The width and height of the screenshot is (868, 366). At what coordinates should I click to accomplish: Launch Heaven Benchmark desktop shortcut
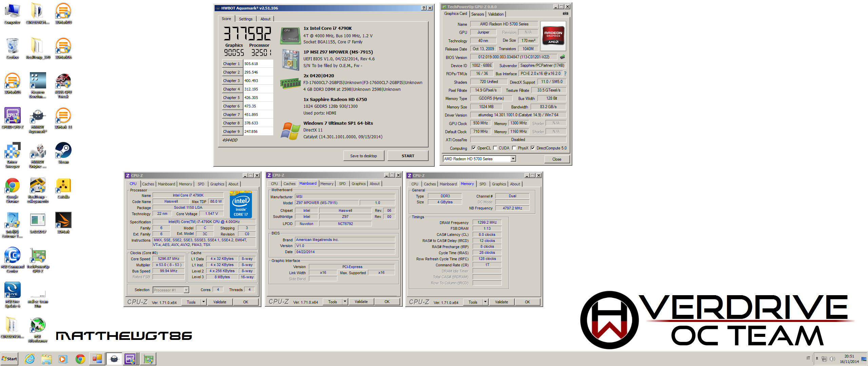pyautogui.click(x=38, y=85)
